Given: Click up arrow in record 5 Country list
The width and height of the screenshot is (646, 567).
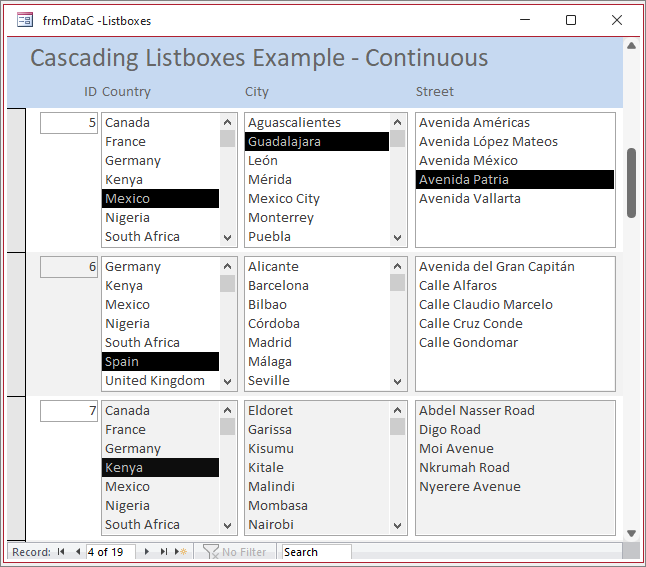Looking at the screenshot, I should point(227,122).
